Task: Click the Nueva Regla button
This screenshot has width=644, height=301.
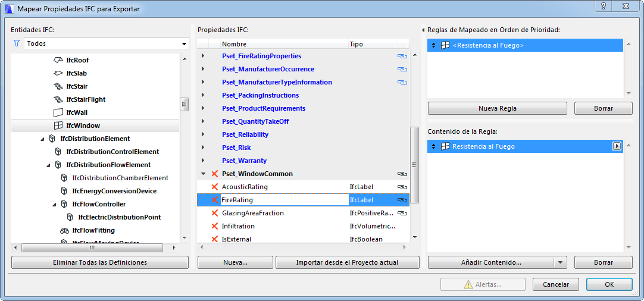Action: click(498, 108)
